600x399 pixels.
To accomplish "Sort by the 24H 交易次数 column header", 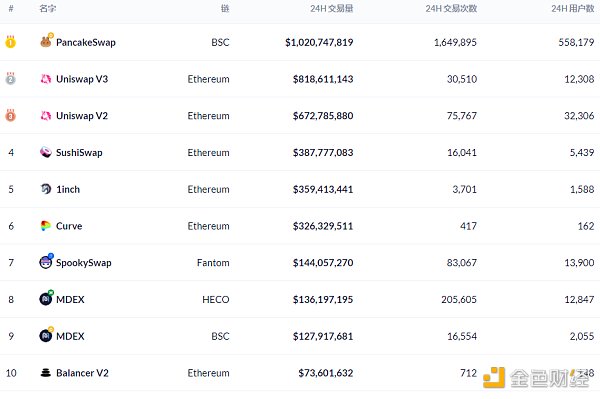I will [x=451, y=8].
